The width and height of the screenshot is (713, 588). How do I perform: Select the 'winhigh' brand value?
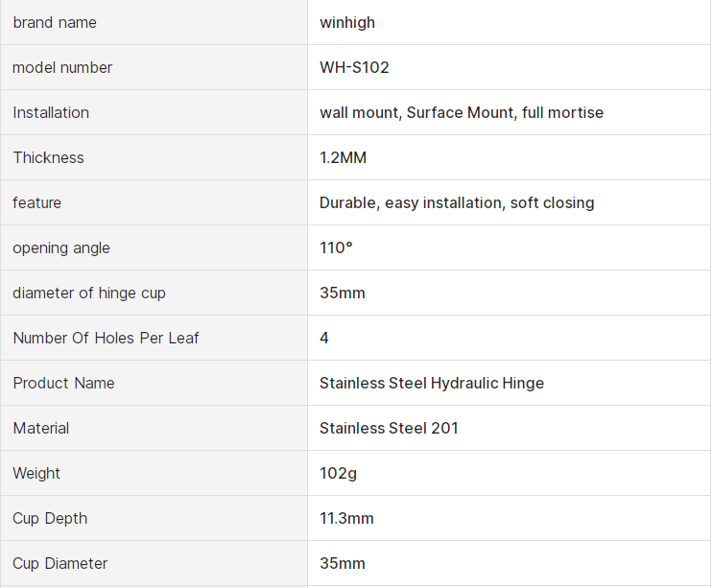pos(346,22)
